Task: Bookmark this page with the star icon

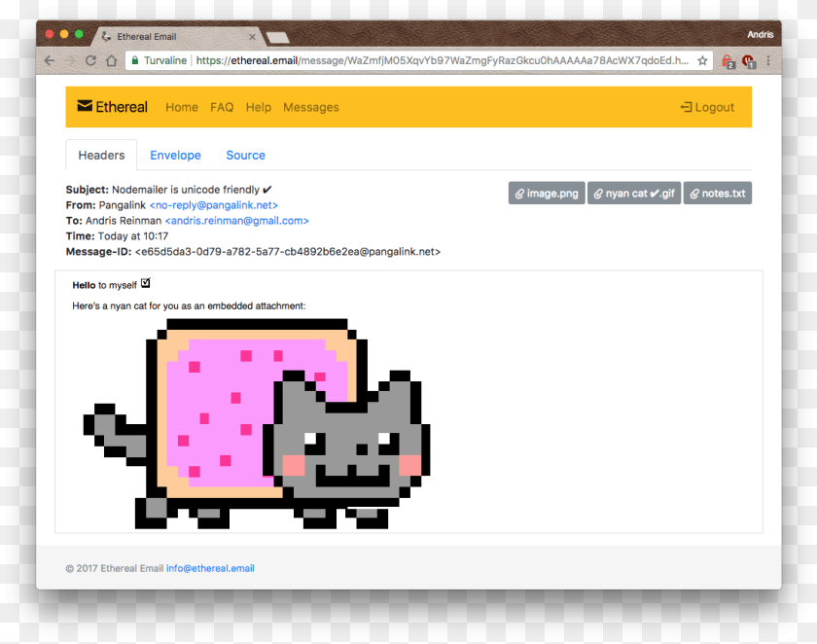Action: [702, 61]
